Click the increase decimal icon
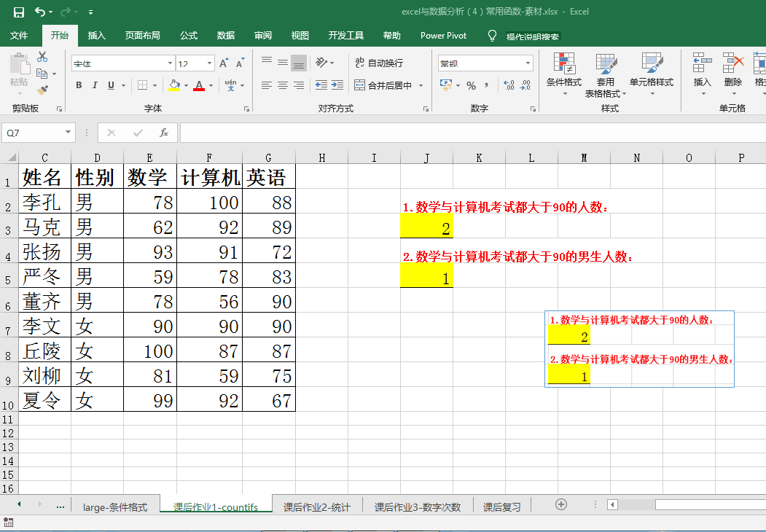The width and height of the screenshot is (766, 532). tap(509, 85)
